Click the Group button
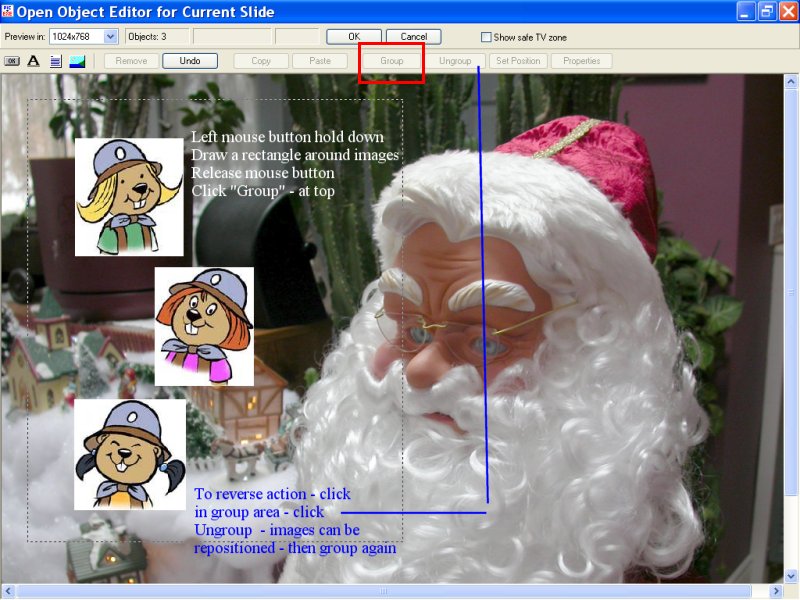The height and width of the screenshot is (600, 800). point(391,61)
